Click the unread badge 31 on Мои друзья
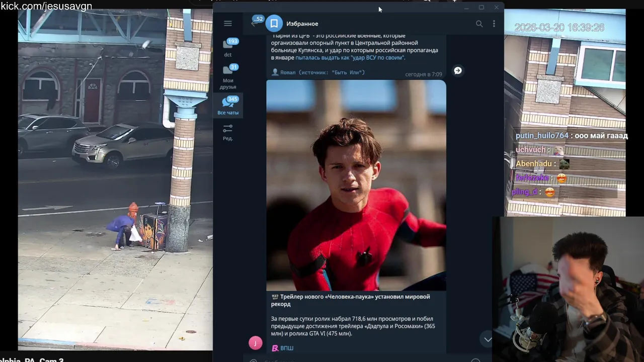 [233, 67]
